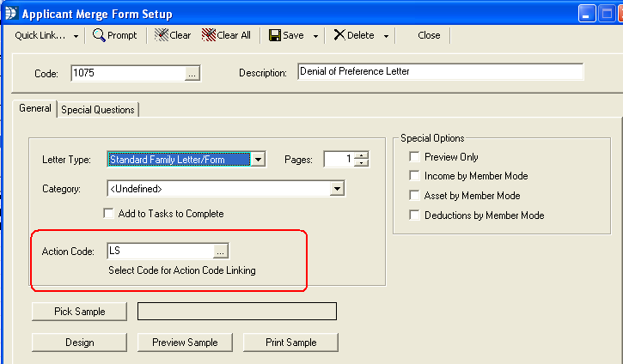The height and width of the screenshot is (364, 623).
Task: Open the Quick Link menu
Action: 47,35
